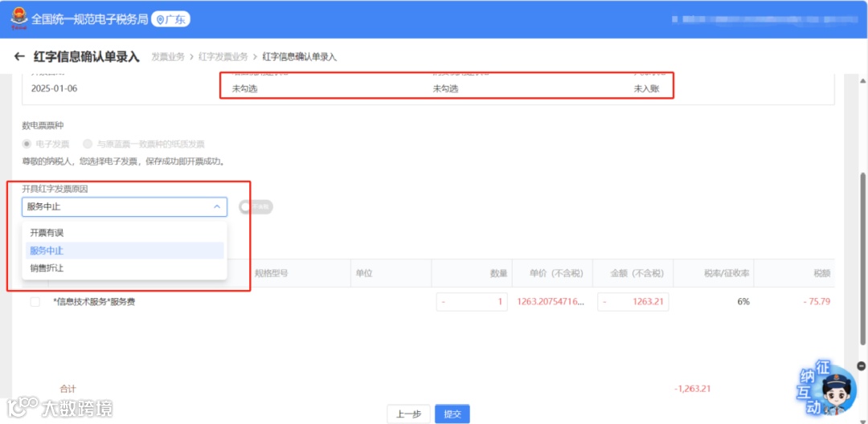Click the 规格型号 column header
This screenshot has width=868, height=424.
pyautogui.click(x=272, y=273)
